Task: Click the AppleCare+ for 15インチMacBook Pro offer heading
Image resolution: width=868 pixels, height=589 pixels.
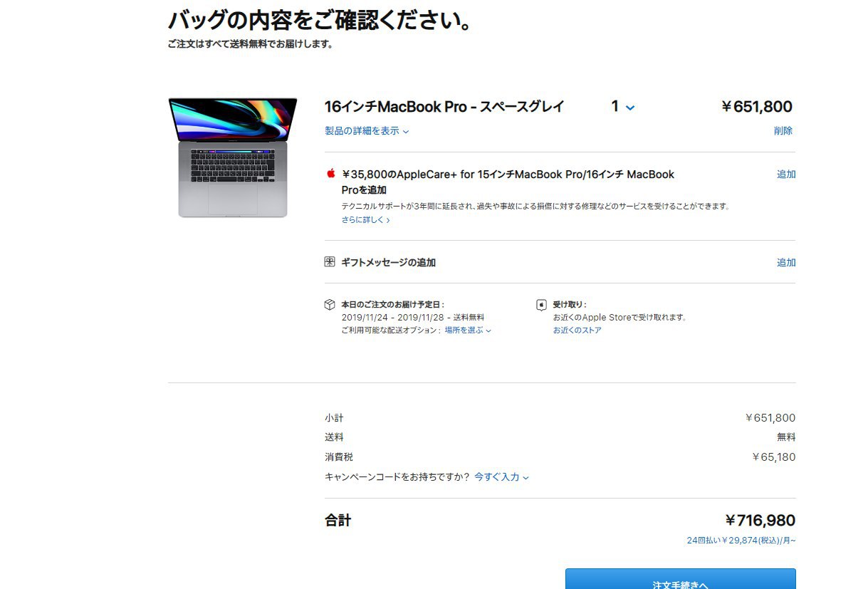Action: click(508, 182)
